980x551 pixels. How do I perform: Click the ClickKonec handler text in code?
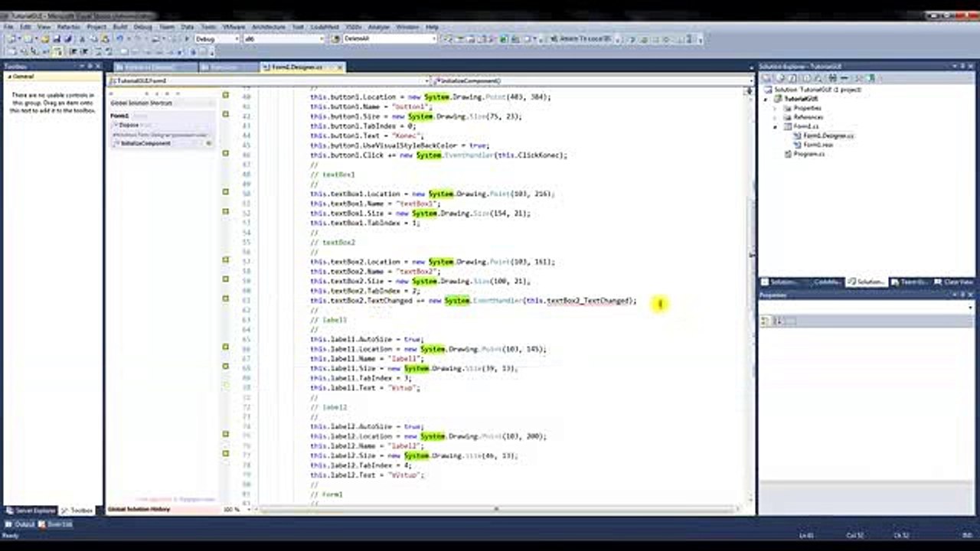541,155
